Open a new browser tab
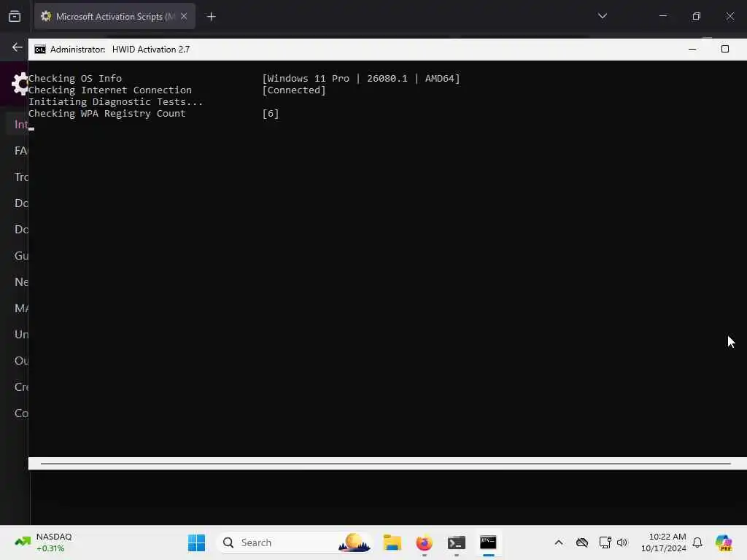 (x=212, y=17)
